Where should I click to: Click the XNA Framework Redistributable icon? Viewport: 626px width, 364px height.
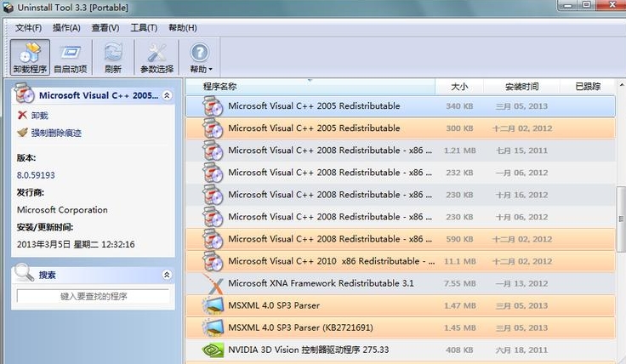pos(213,284)
